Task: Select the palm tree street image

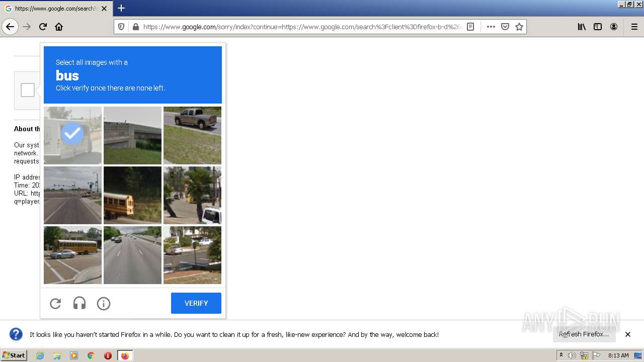Action: click(192, 195)
